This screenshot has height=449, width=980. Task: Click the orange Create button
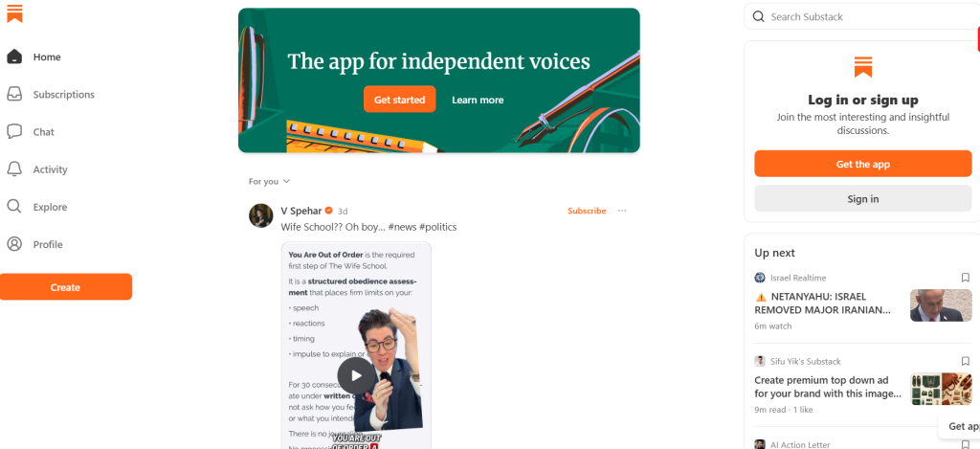coord(66,287)
